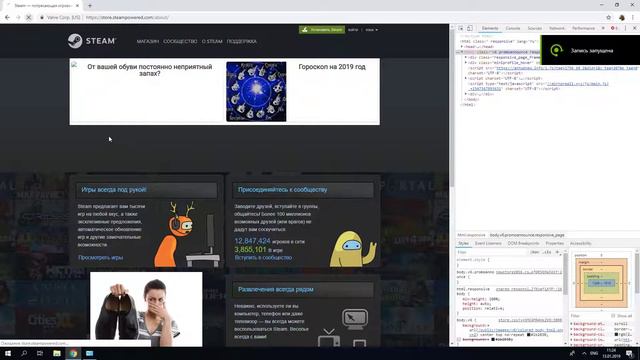The height and width of the screenshot is (360, 640).
Task: Open the МАГАЗИН store menu
Action: click(x=148, y=41)
